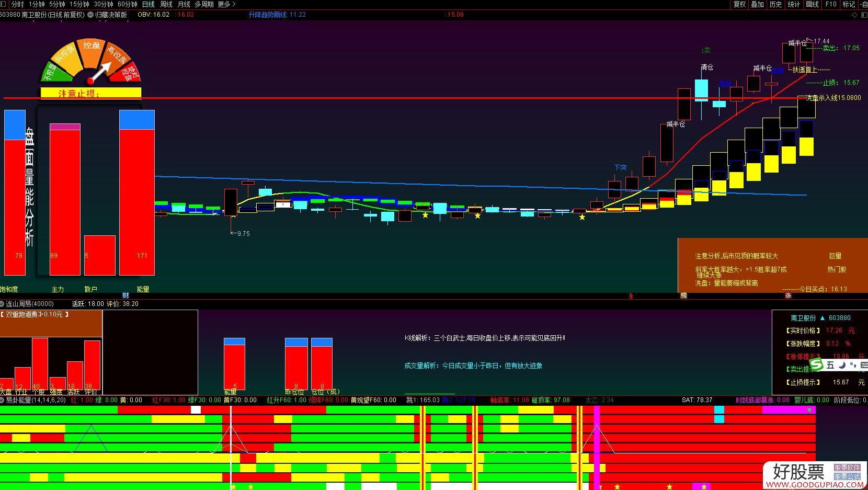Viewport: 868px width, 490px height.
Task: Select the 1分钟 period tab
Action: pyautogui.click(x=37, y=4)
